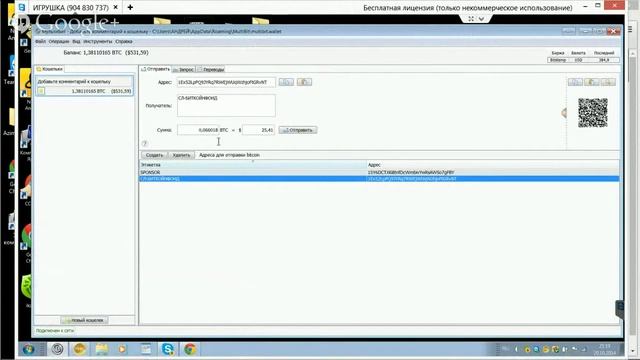Open new TeamViewer tab with plus icon
The width and height of the screenshot is (640, 360).
130,7
